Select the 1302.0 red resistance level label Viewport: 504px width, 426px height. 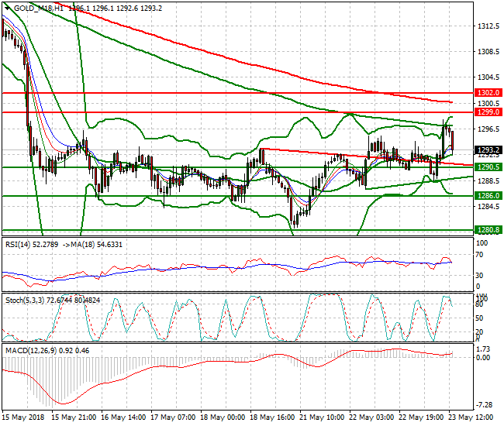pyautogui.click(x=488, y=93)
